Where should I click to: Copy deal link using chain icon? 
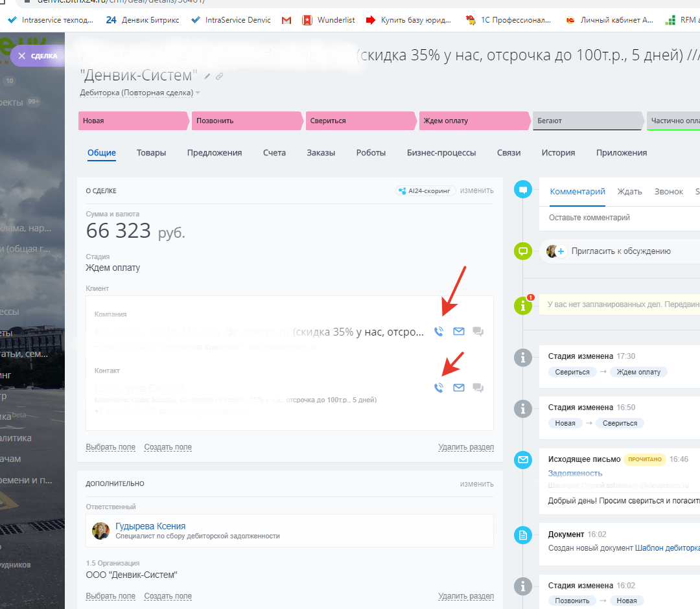click(x=220, y=76)
